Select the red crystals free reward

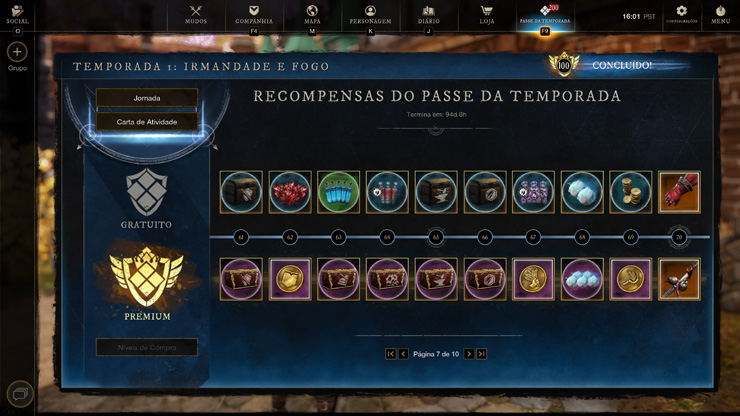[290, 192]
